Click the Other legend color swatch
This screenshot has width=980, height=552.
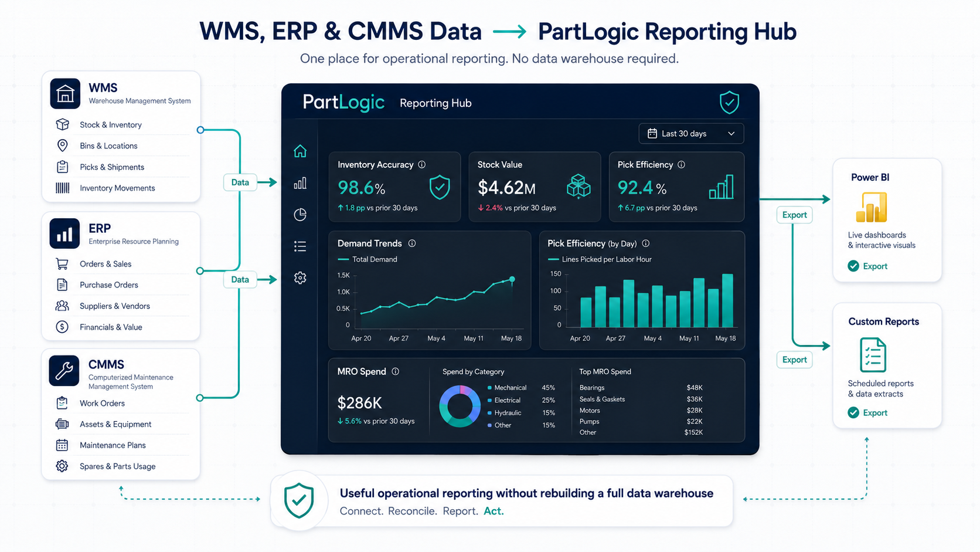click(489, 425)
